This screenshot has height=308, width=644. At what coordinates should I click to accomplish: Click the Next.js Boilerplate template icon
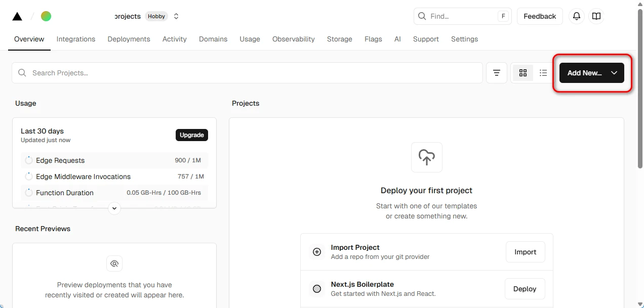click(x=317, y=289)
